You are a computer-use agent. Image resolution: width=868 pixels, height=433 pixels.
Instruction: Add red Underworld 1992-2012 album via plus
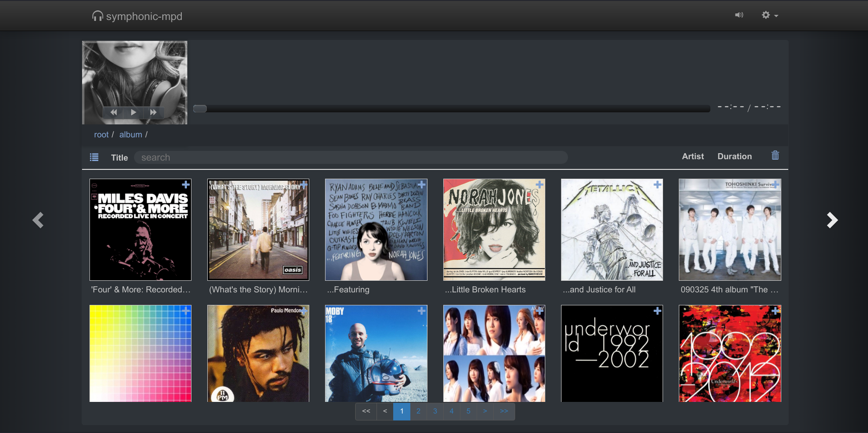[775, 311]
